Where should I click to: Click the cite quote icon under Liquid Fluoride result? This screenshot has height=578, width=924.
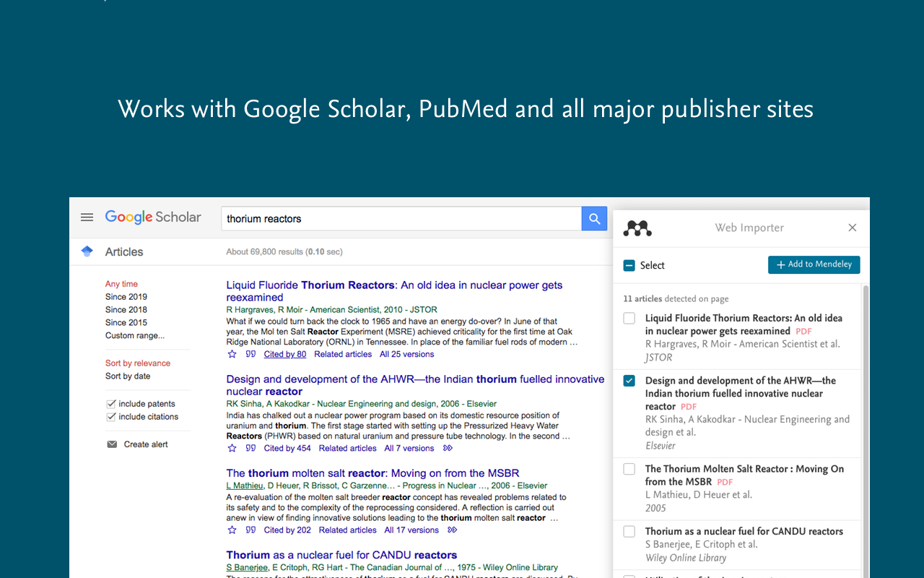click(250, 354)
